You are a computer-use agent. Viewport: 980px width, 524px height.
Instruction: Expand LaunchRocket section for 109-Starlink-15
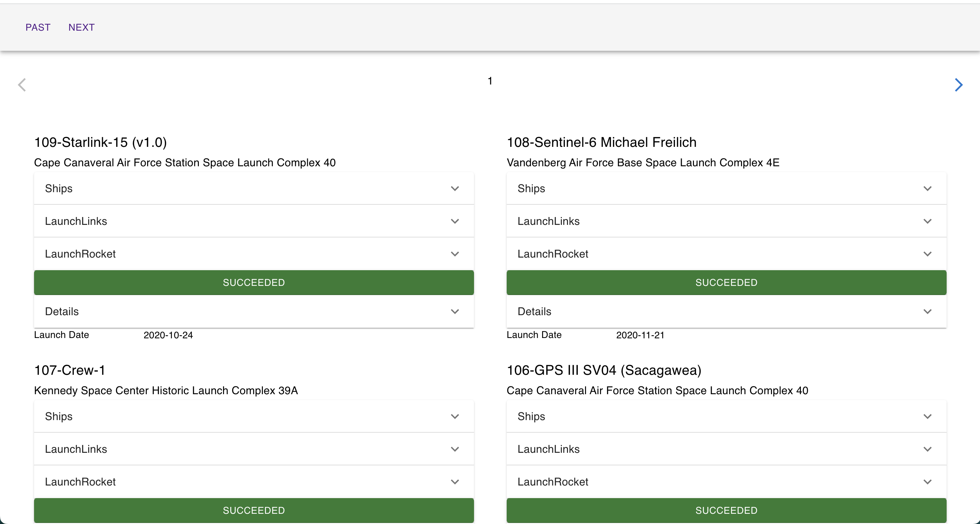click(455, 254)
